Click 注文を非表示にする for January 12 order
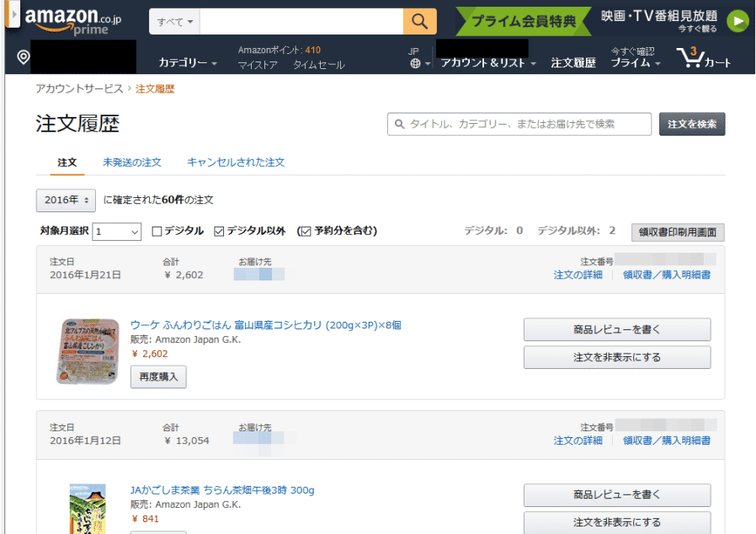The image size is (756, 534). tap(617, 522)
